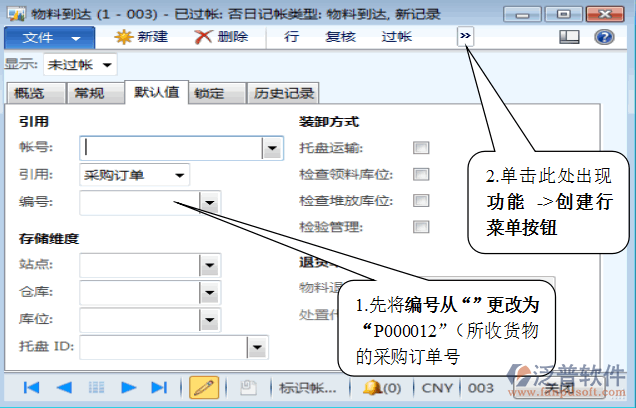Expand the 托盘 ID dropdown arrow

(257, 348)
